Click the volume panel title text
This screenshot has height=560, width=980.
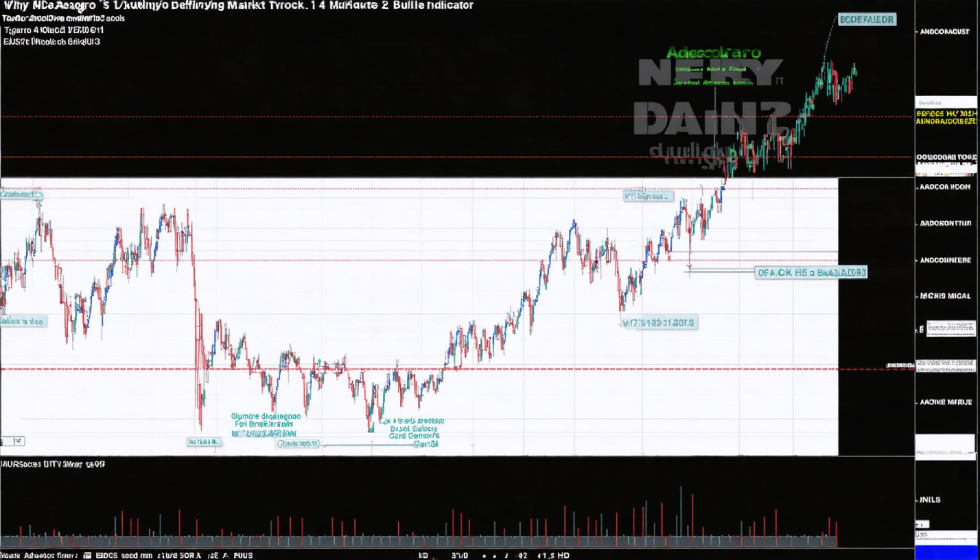click(x=53, y=464)
